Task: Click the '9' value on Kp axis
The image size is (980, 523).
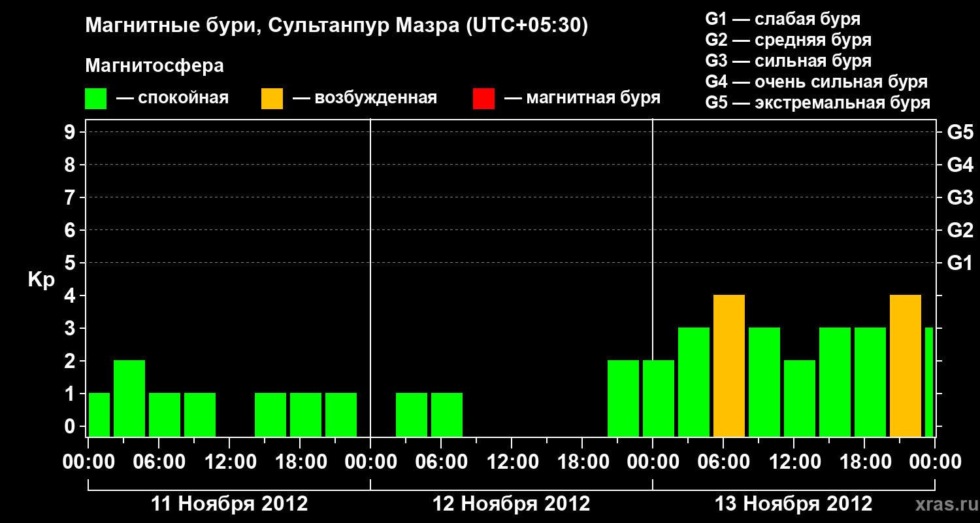Action: pos(71,132)
